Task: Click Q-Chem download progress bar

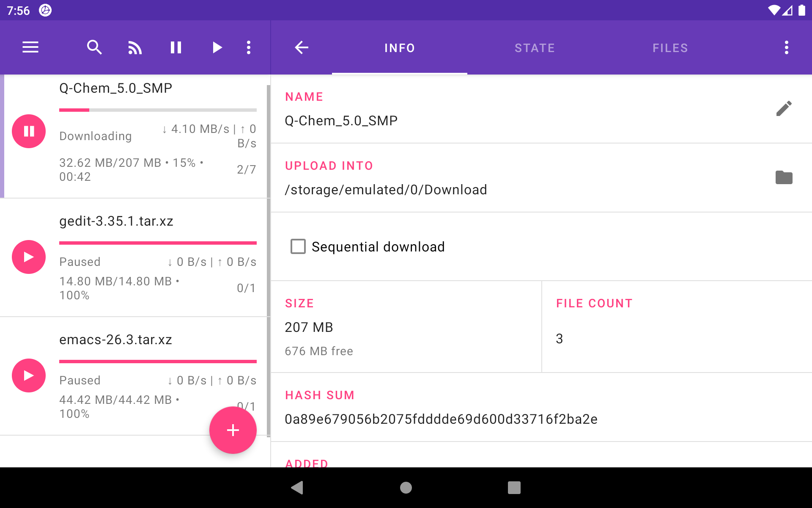Action: coord(158,110)
